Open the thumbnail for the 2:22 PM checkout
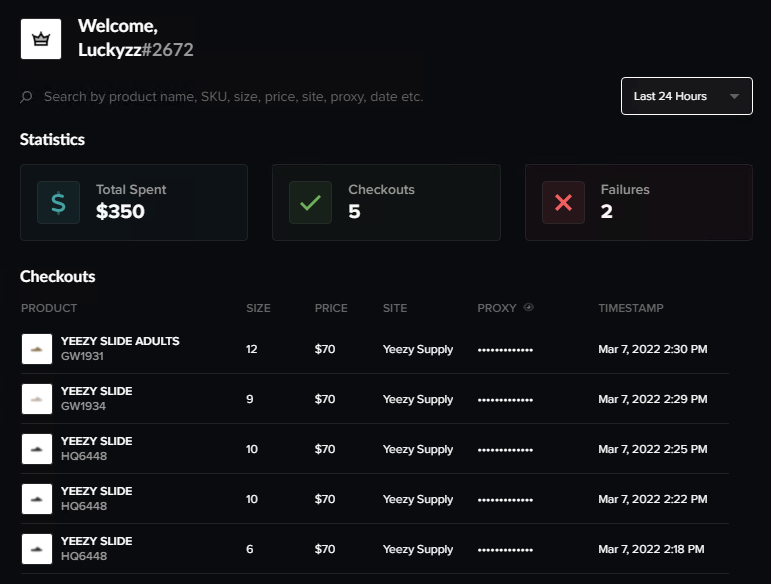This screenshot has width=771, height=584. tap(37, 499)
